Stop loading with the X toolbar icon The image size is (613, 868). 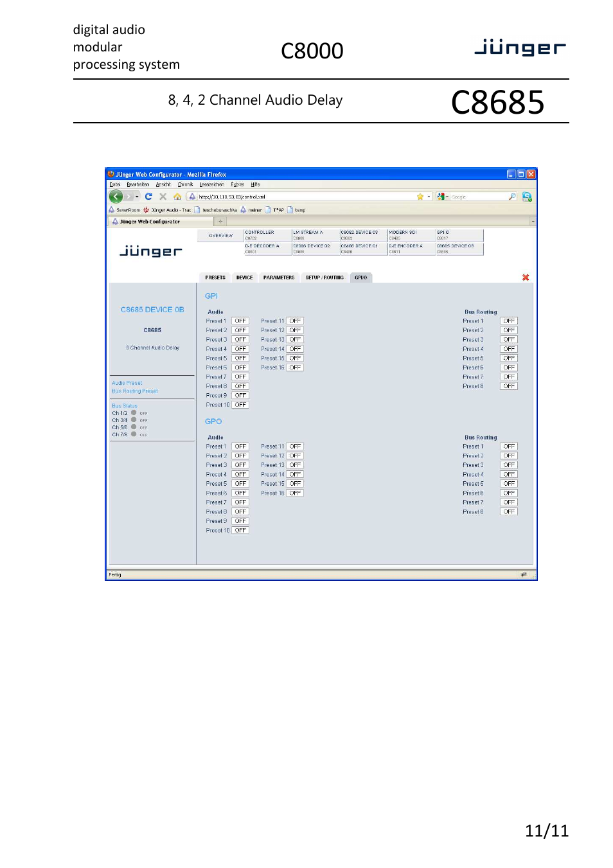click(x=163, y=197)
